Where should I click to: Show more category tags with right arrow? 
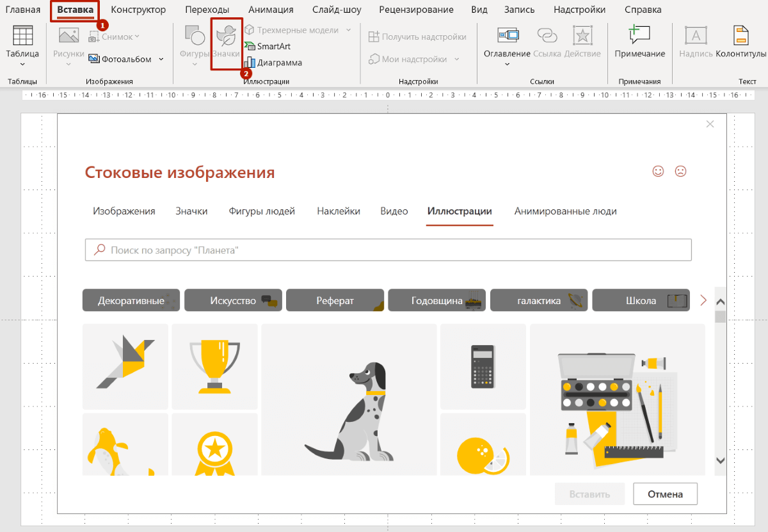click(703, 300)
